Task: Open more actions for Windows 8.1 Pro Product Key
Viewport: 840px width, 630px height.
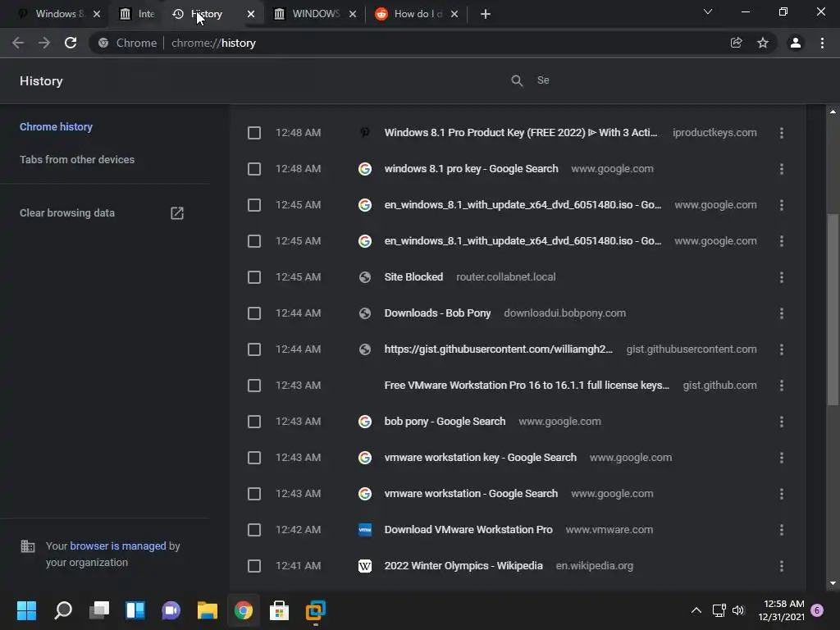Action: pos(782,133)
